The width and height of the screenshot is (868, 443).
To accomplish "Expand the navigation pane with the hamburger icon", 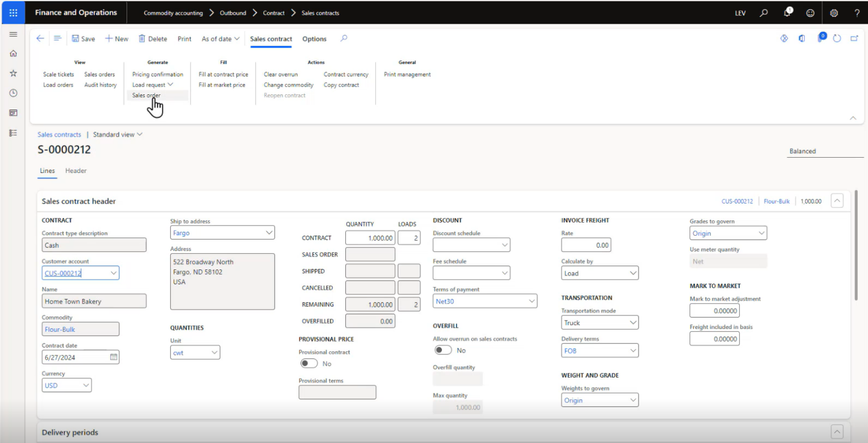I will coord(13,34).
